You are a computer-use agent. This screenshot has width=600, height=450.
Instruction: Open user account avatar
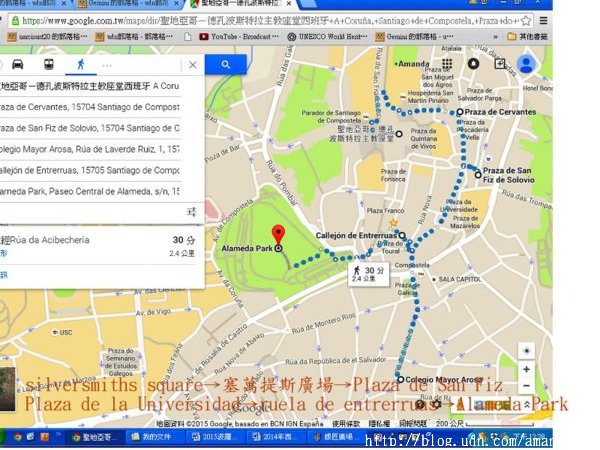tap(526, 64)
